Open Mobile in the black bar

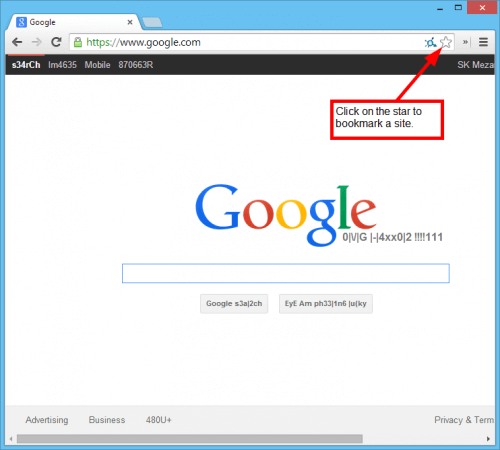pyautogui.click(x=97, y=65)
